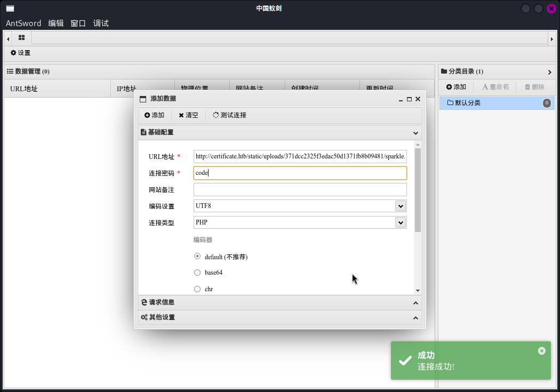Add a category with 添加 in 分类目录
The image size is (560, 392).
coord(456,87)
